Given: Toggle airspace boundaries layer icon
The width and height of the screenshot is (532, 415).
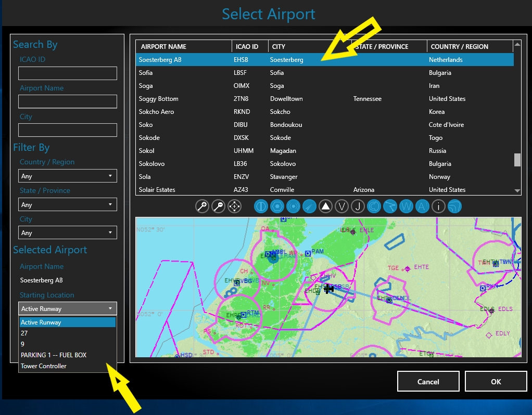Looking at the screenshot, I should click(x=374, y=206).
